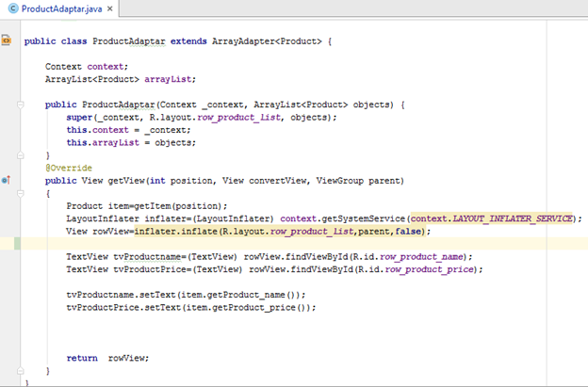The image size is (588, 387).
Task: Click fold end marker after constructor closing brace
Action: coord(21,155)
